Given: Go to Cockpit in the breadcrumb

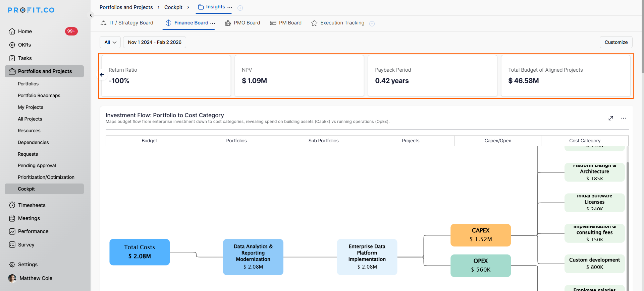Looking at the screenshot, I should click(x=173, y=7).
